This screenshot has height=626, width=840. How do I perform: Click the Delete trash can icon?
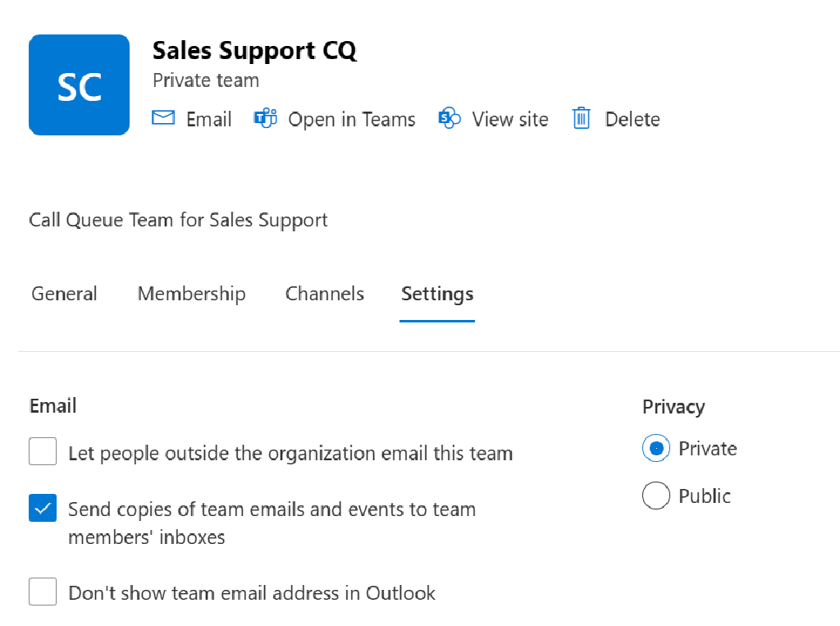coord(581,118)
